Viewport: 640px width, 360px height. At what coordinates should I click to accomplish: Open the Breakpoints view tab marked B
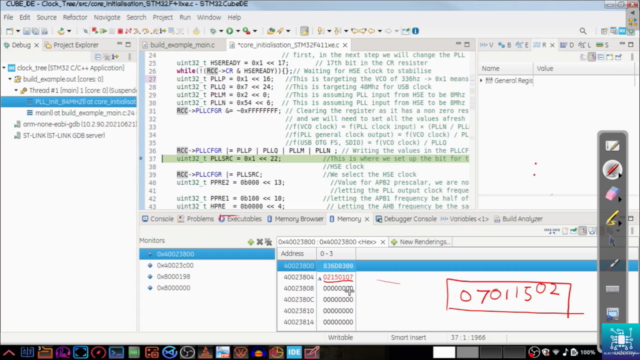[x=505, y=45]
